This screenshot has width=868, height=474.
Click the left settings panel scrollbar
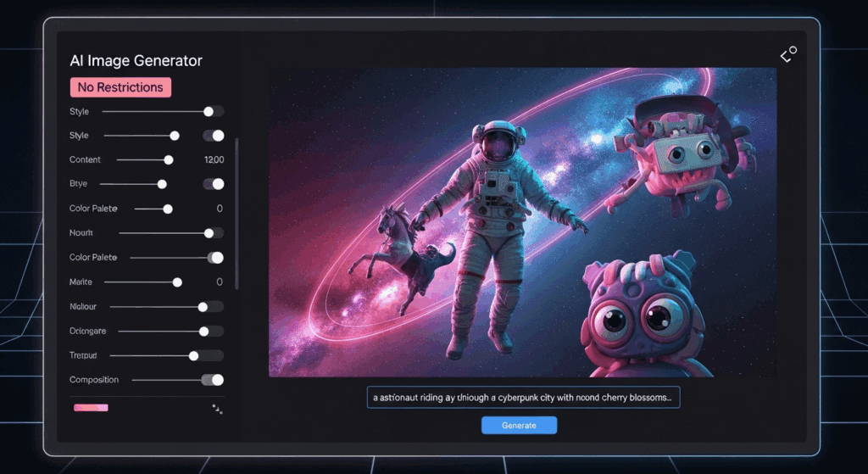point(237,213)
